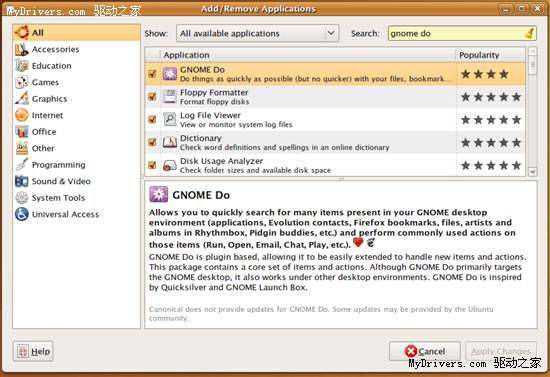Sort by the Application column header
Image resolution: width=550 pixels, height=377 pixels.
click(308, 55)
